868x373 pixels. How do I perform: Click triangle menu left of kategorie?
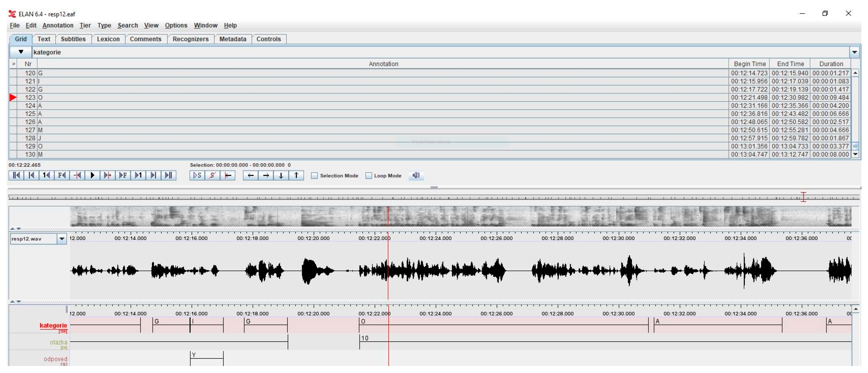coord(21,52)
